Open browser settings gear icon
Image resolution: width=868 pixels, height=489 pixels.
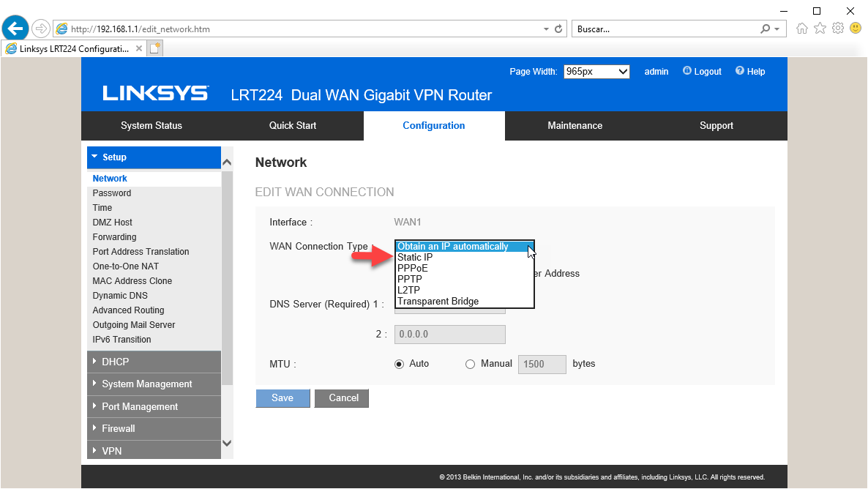pos(838,29)
